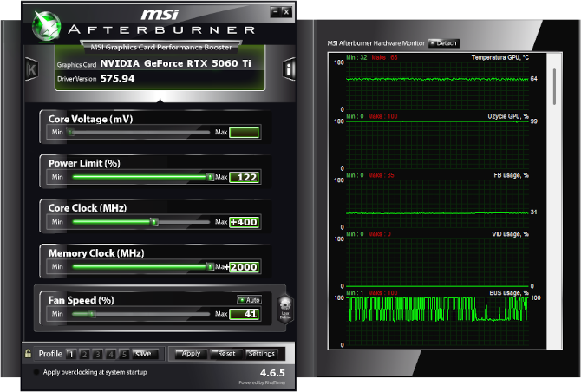Click the Core Clock slider handle
581x392 pixels.
tap(154, 222)
